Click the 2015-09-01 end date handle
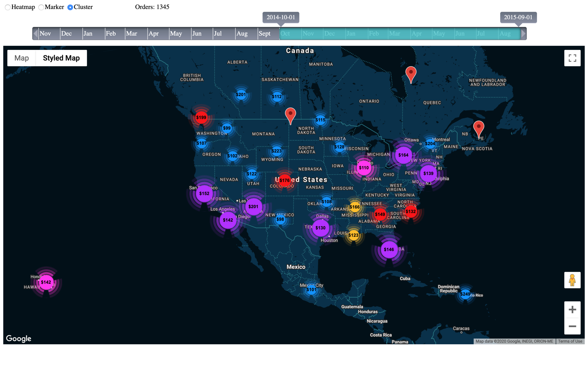This screenshot has height=368, width=588. pos(518,17)
